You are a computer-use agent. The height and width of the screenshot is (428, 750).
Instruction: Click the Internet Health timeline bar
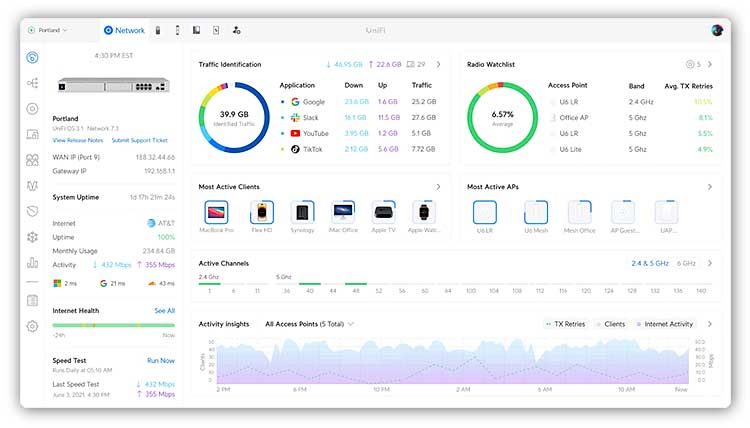pos(113,325)
